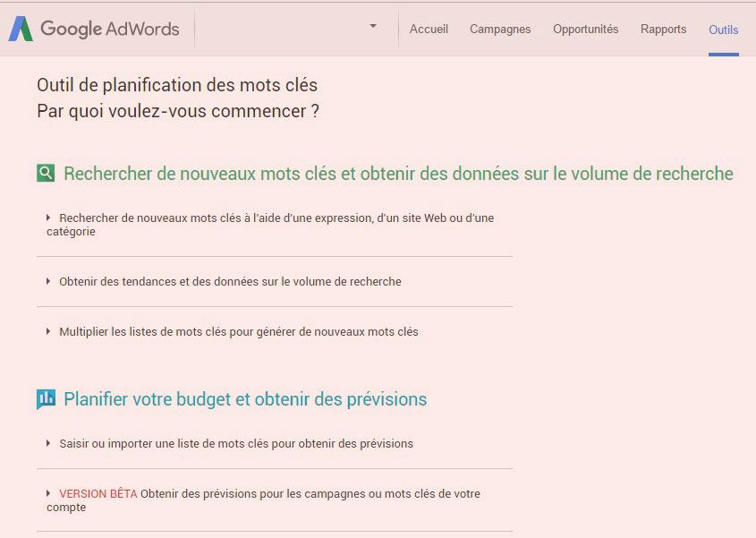756x538 pixels.
Task: Click 'Par quoi voulez-vous commencer ?' text
Action: (178, 112)
